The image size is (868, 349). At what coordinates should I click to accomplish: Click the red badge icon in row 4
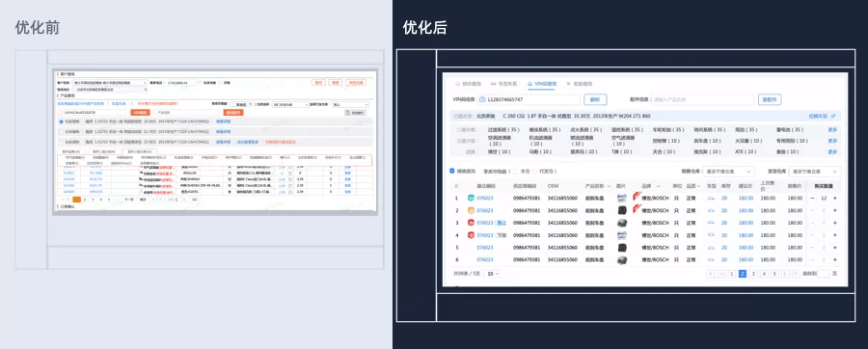point(471,235)
